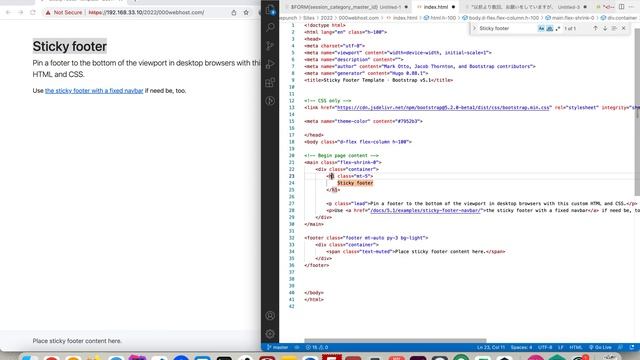The image size is (640, 360).
Task: Open the Explorer view in the activity bar
Action: (270, 10)
